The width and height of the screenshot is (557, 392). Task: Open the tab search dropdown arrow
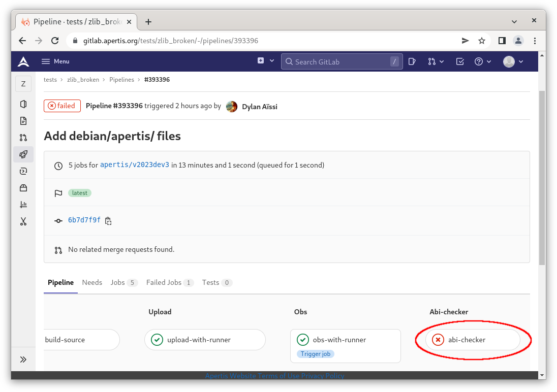514,22
